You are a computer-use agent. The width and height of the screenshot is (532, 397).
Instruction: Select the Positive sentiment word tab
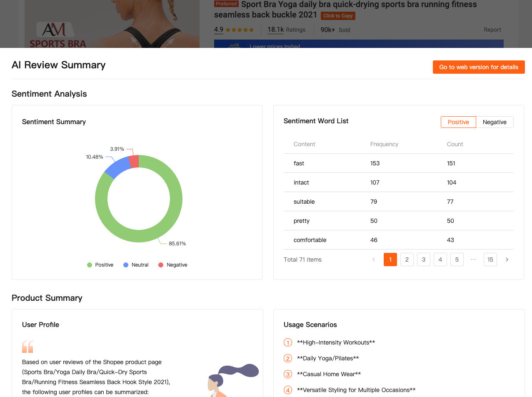458,122
